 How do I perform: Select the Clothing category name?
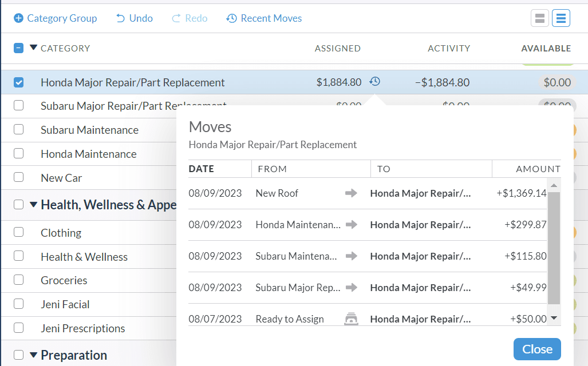tap(61, 233)
